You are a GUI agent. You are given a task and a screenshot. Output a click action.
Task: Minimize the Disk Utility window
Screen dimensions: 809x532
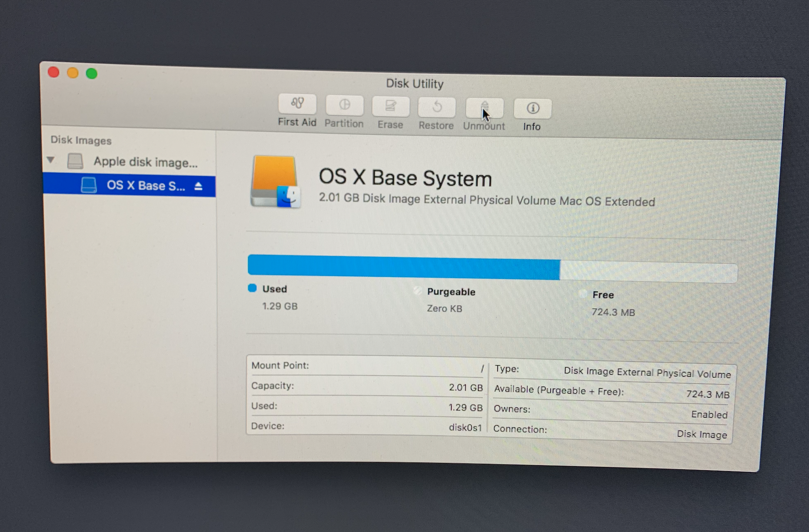pyautogui.click(x=73, y=73)
